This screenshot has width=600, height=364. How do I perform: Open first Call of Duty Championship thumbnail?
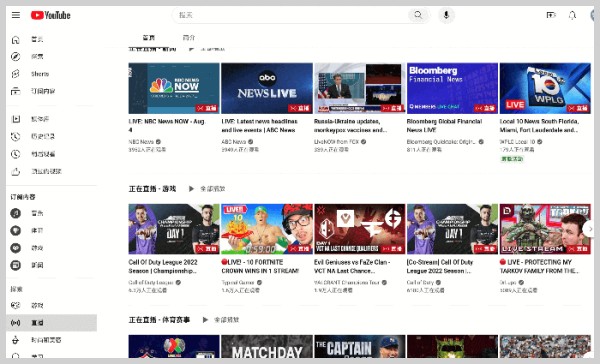(x=174, y=229)
